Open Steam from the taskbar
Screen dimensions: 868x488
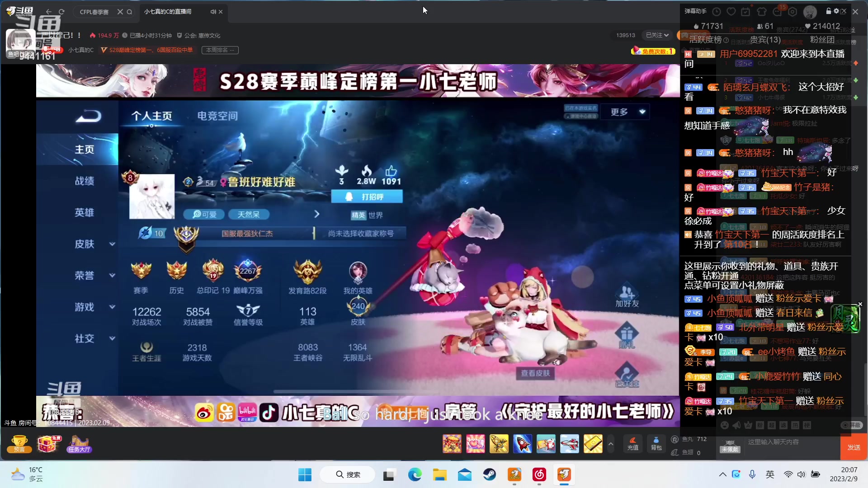click(489, 474)
